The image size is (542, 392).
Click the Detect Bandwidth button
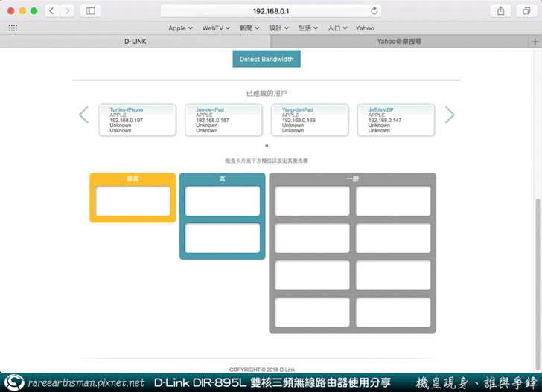[x=267, y=59]
